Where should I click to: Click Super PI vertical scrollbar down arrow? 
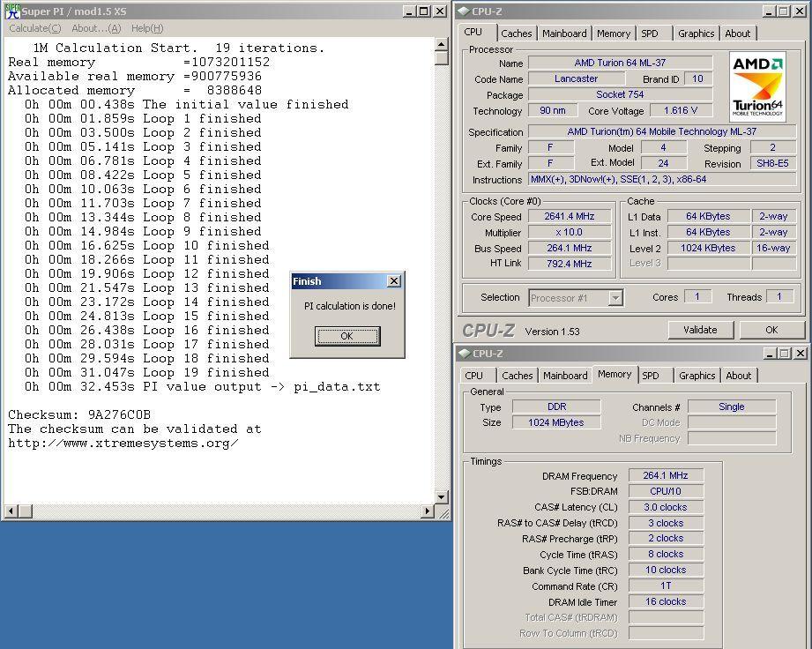(441, 496)
